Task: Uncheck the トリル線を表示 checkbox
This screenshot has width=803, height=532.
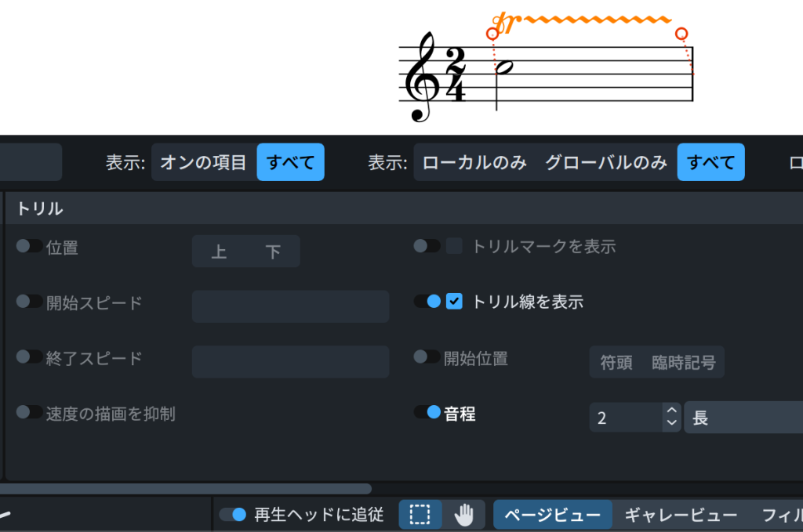Action: 454,302
